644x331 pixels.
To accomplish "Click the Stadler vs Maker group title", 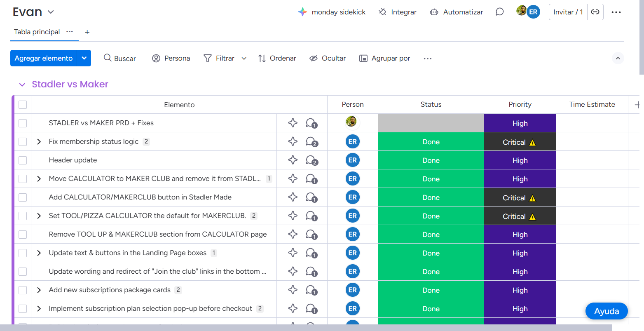I will coord(70,84).
